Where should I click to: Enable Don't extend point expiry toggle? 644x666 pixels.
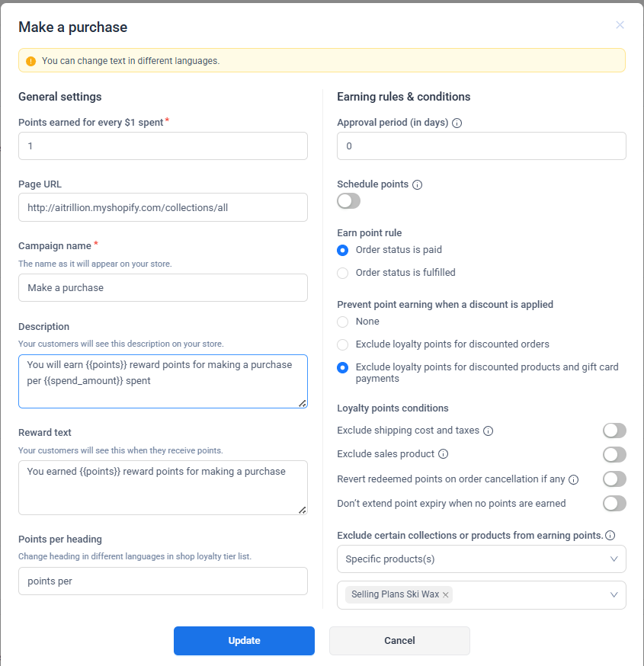coord(614,503)
